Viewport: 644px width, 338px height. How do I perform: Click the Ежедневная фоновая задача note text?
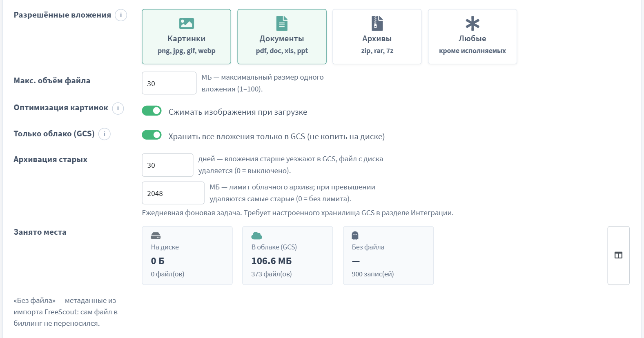pyautogui.click(x=298, y=213)
